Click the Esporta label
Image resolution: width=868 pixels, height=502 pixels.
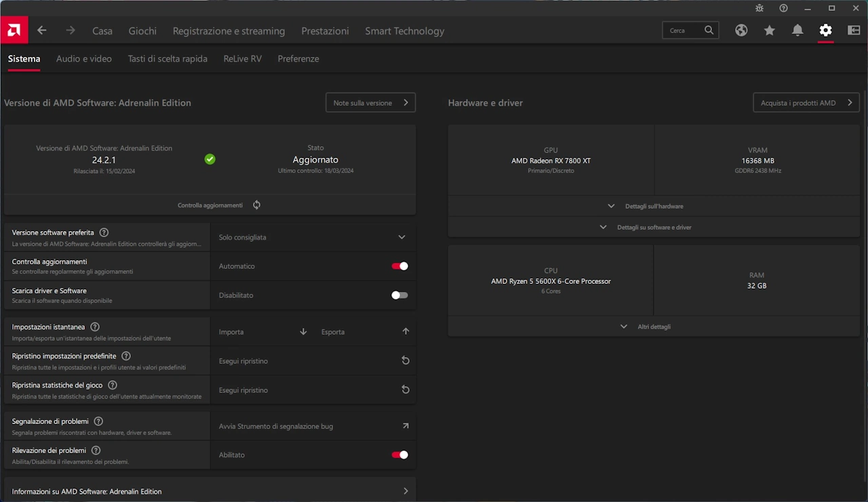click(x=333, y=332)
